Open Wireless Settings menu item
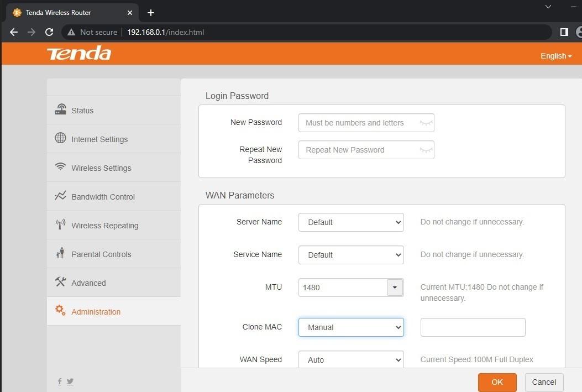582x392 pixels. tap(113, 168)
